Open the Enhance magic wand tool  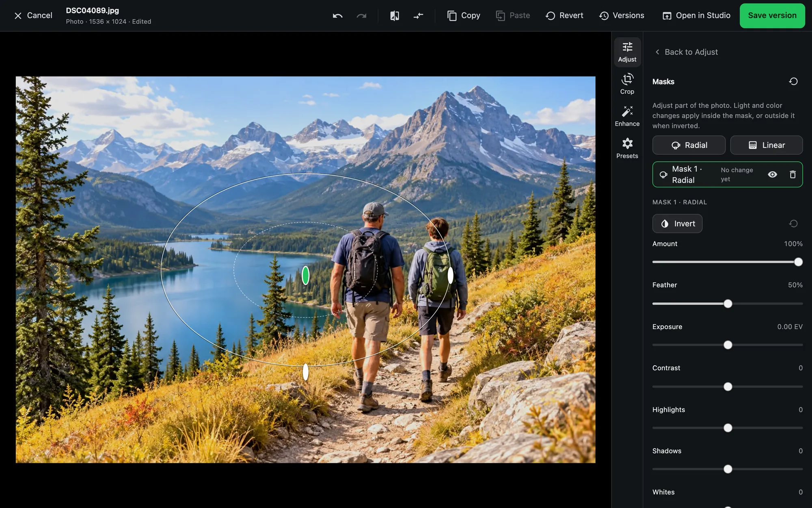click(x=627, y=116)
